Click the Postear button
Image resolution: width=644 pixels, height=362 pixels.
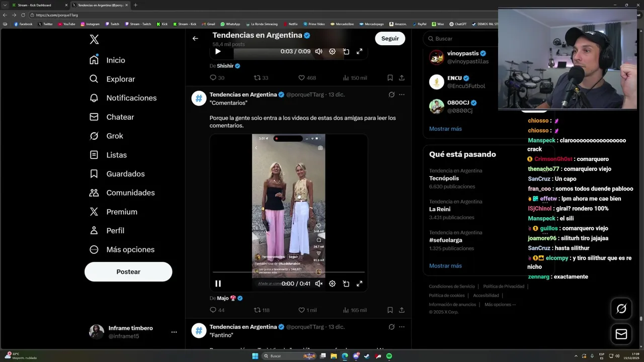pos(128,271)
